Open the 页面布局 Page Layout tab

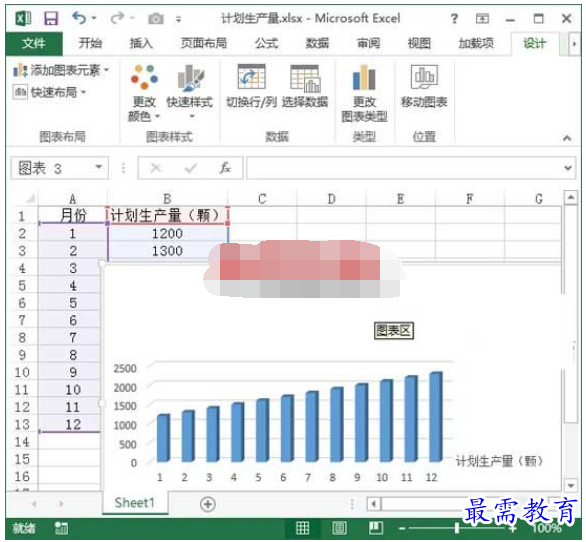204,43
